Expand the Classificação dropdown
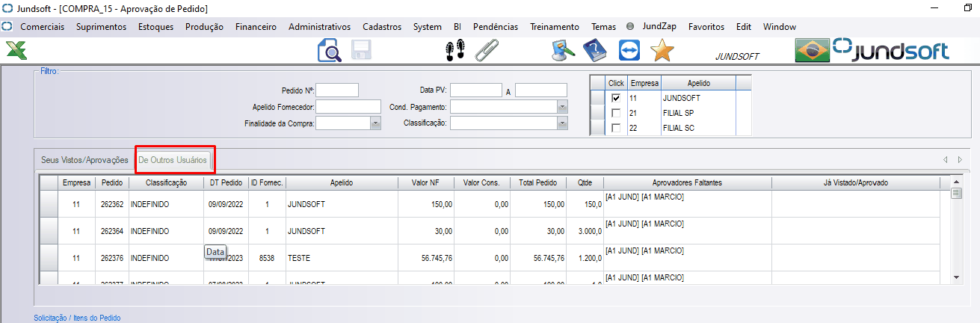The height and width of the screenshot is (323, 980). [x=562, y=123]
